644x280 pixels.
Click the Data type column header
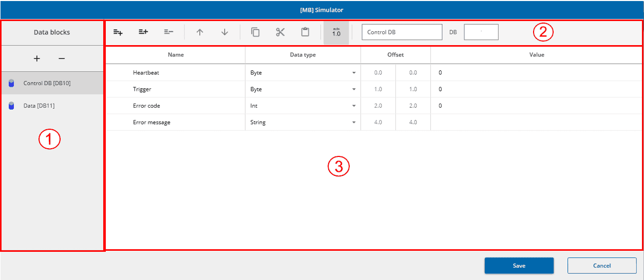(303, 54)
